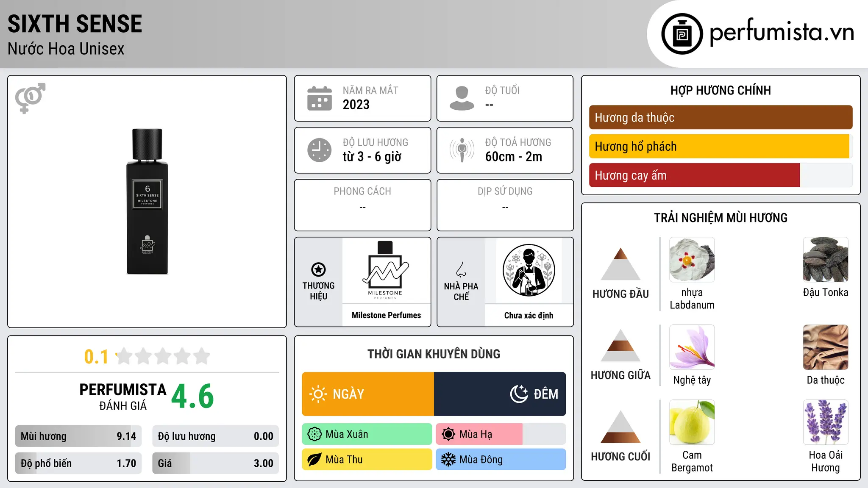Select the Mùa Hạ season bar
The image size is (868, 488).
(x=501, y=434)
